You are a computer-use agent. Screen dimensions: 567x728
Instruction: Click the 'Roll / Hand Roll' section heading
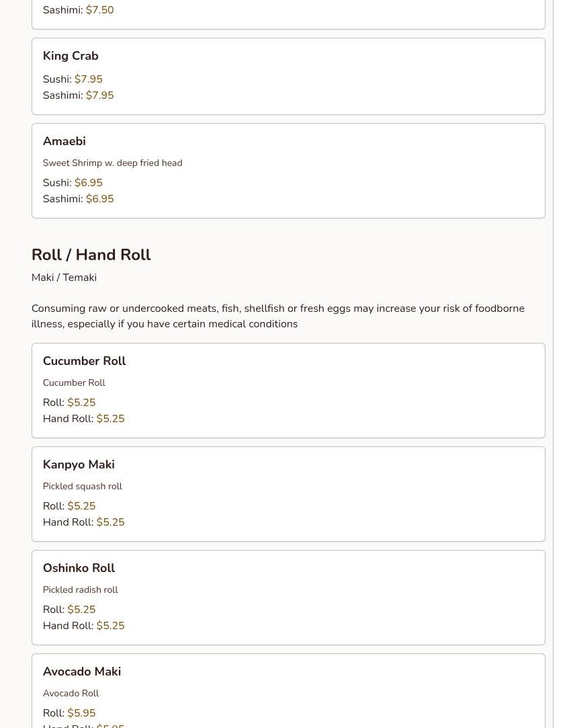[91, 255]
